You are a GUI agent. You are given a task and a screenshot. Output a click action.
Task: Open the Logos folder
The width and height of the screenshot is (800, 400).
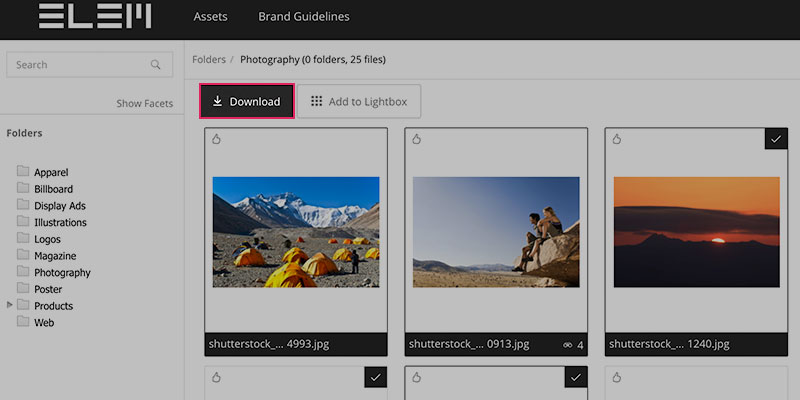point(47,239)
